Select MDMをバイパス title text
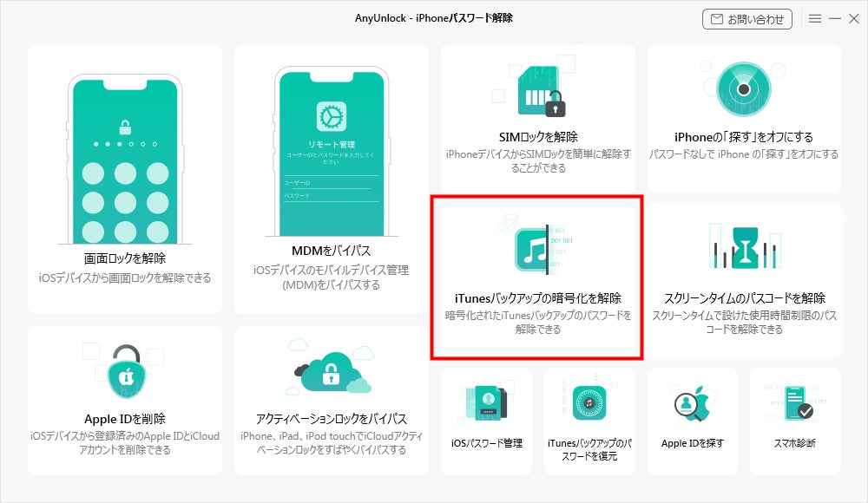Screen dimensions: 868x503 331,251
